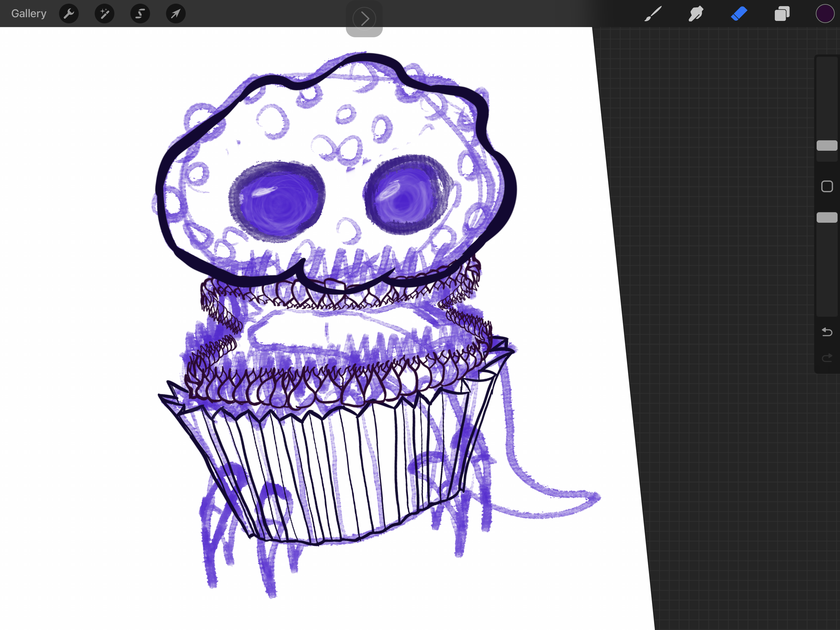
Task: Toggle the square Modify button in sidebar
Action: 827,187
